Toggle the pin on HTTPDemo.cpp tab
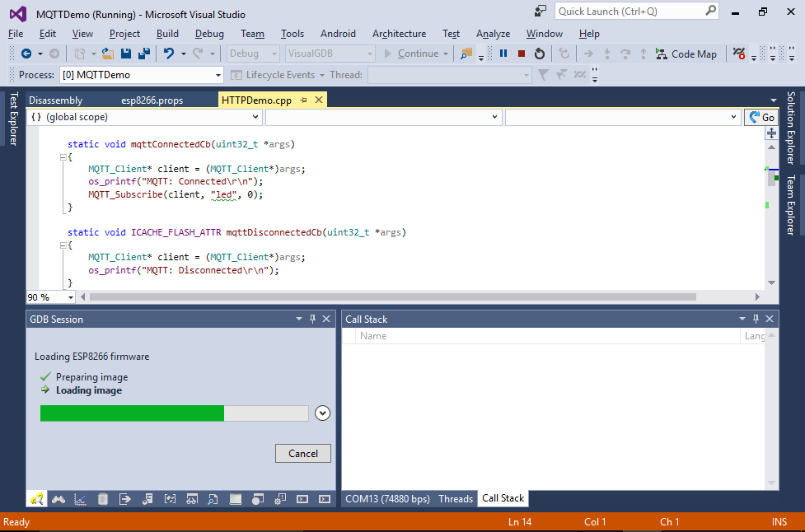Screen dimensions: 805x532 coord(303,100)
